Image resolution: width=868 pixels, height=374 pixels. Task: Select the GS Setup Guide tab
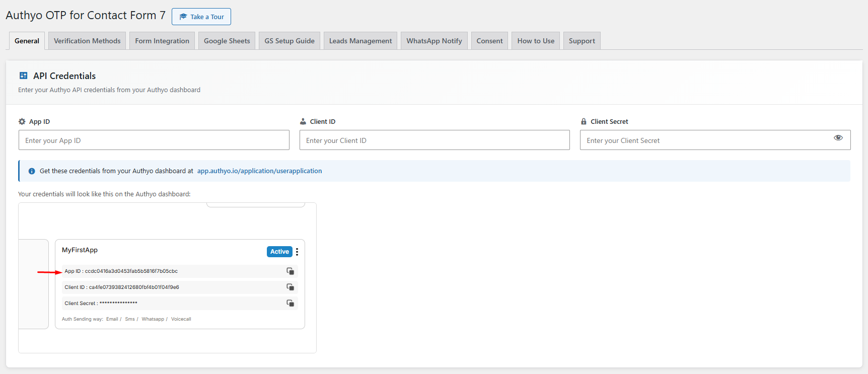(x=290, y=41)
